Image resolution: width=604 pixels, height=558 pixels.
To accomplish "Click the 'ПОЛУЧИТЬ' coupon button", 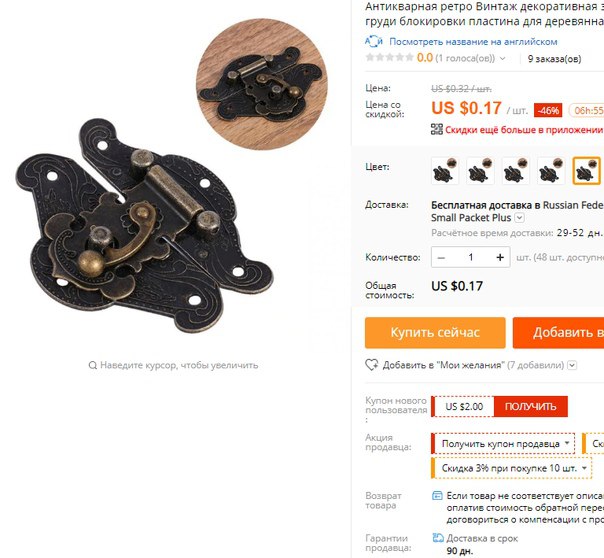I will coord(530,406).
